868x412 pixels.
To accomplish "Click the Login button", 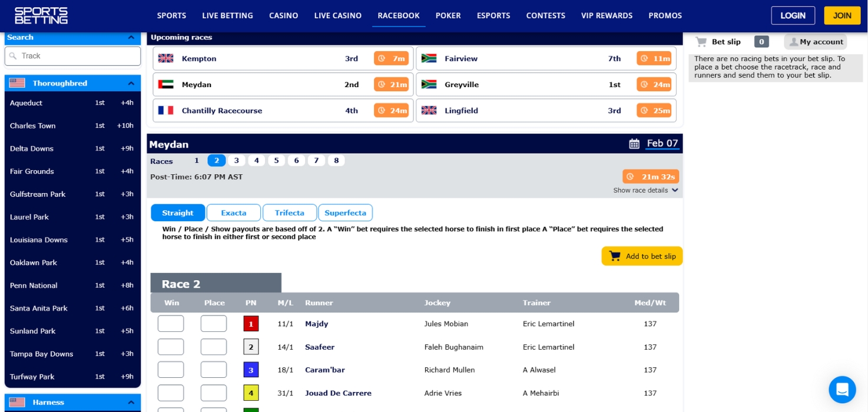I will tap(793, 15).
